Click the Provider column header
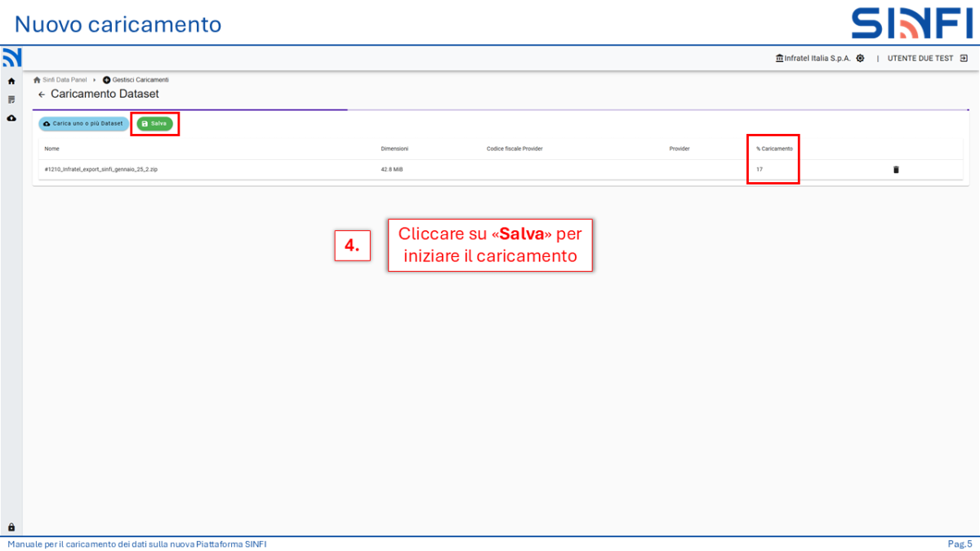The width and height of the screenshot is (980, 551). tap(679, 149)
